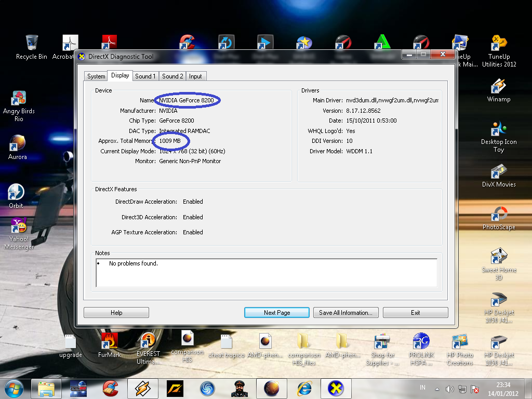Image resolution: width=532 pixels, height=399 pixels.
Task: Open the Tropico game taskbar icon
Action: [239, 389]
